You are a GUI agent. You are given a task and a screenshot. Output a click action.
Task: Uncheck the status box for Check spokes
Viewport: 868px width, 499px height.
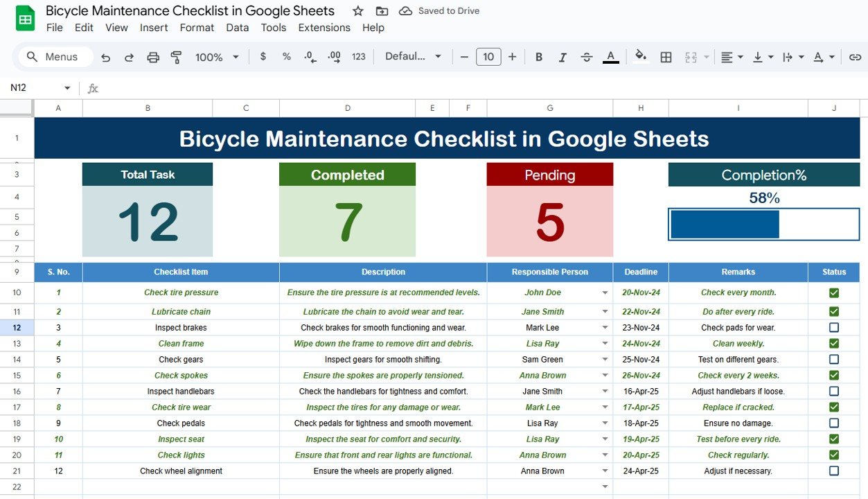[834, 375]
